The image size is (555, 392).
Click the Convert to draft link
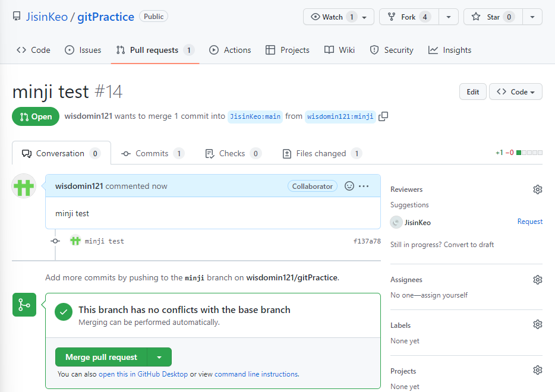pyautogui.click(x=469, y=245)
